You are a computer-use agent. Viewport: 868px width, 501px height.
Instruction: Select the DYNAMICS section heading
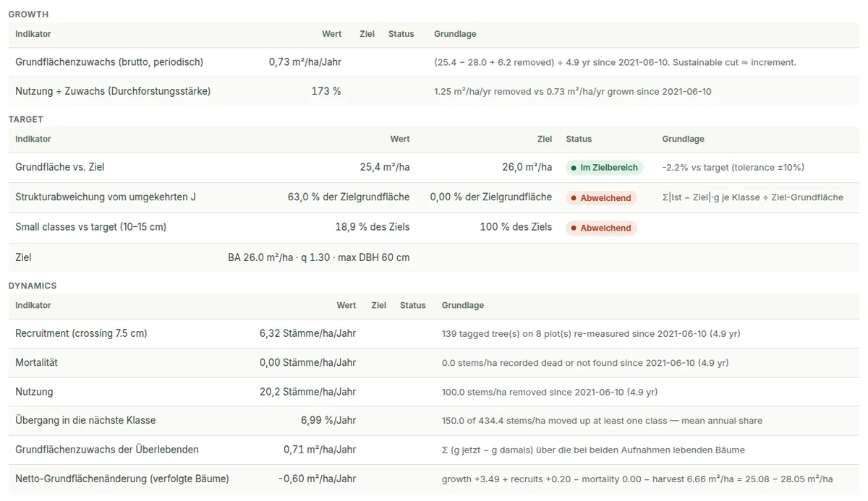click(33, 286)
